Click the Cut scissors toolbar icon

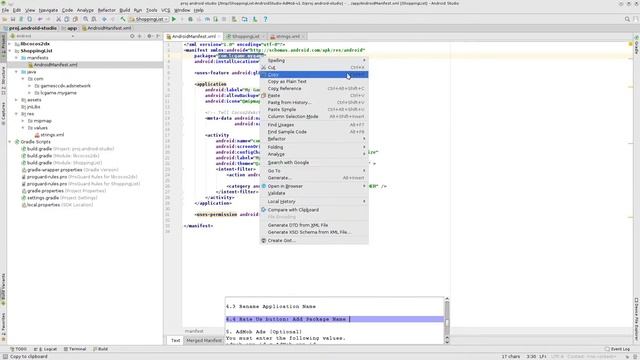point(58,19)
